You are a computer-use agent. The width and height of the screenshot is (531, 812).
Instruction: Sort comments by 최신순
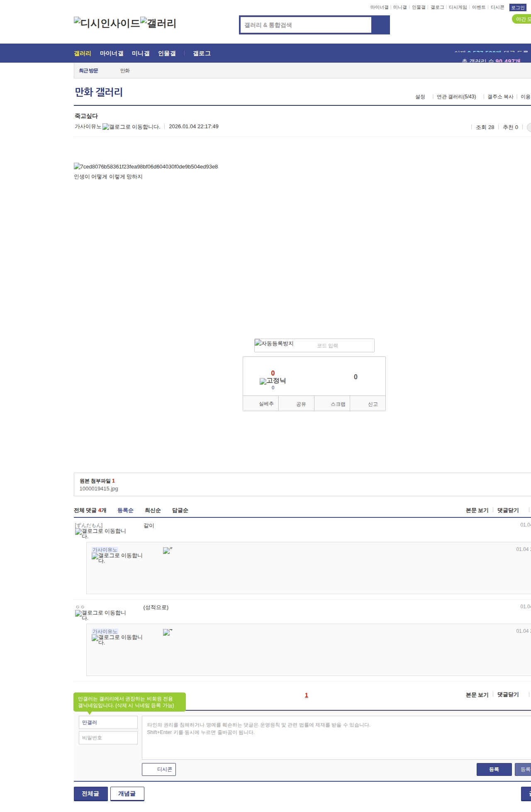click(153, 510)
